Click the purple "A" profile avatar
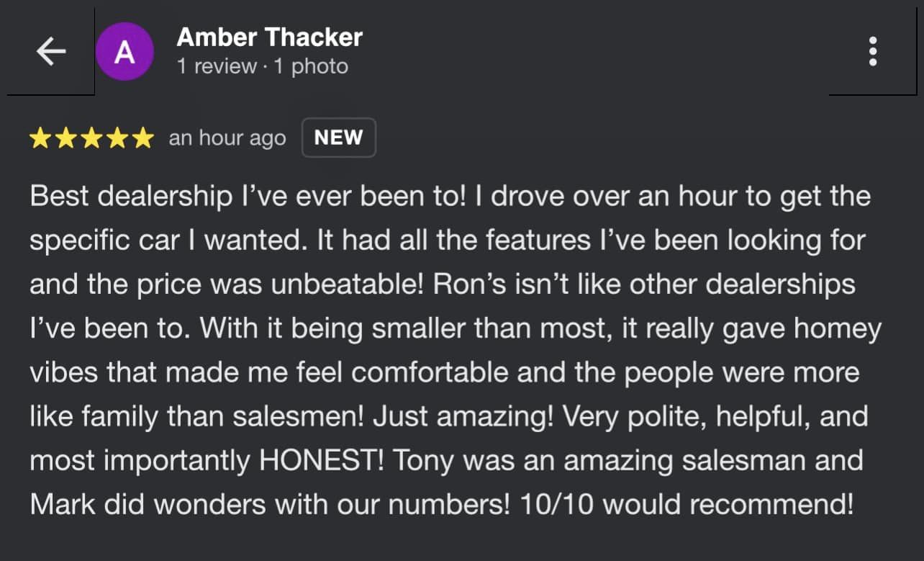924x561 pixels. tap(124, 52)
